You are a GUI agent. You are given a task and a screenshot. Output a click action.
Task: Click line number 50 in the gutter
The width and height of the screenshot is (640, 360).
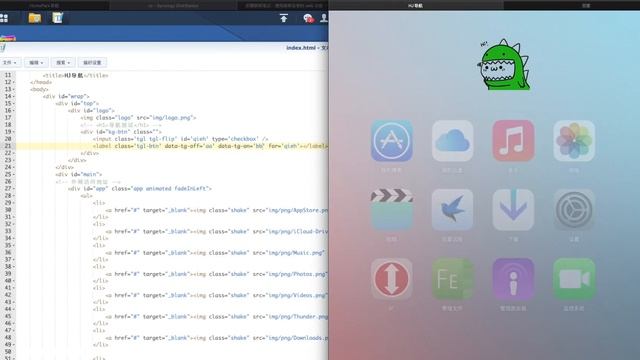coord(8,351)
